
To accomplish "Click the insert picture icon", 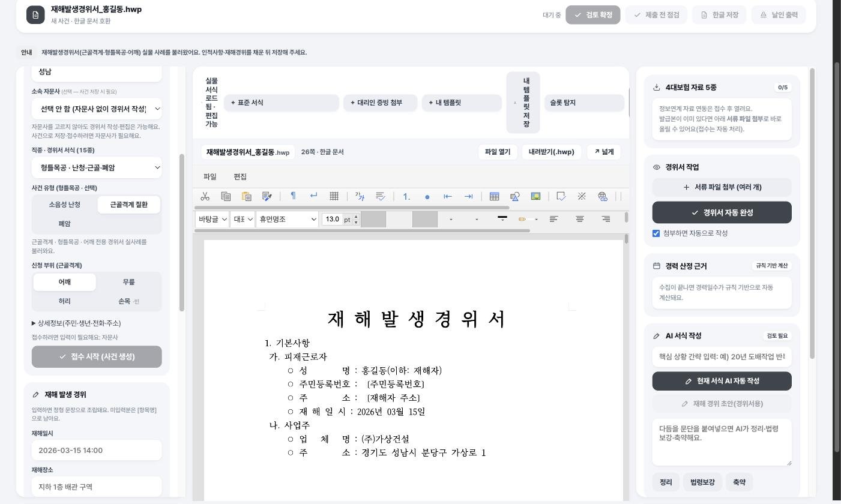I will click(x=535, y=196).
